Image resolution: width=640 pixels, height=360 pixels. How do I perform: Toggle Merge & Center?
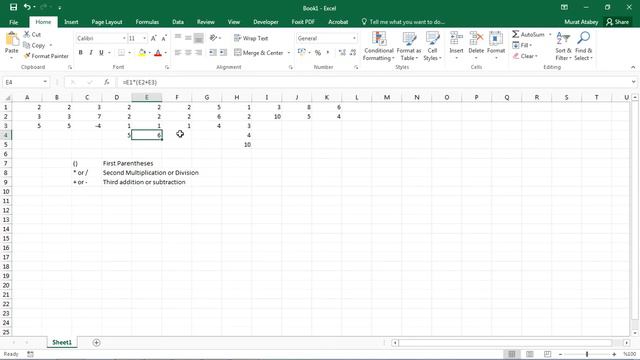click(x=259, y=53)
